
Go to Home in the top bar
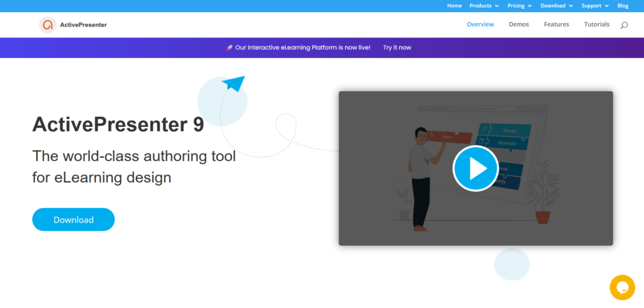coord(454,6)
